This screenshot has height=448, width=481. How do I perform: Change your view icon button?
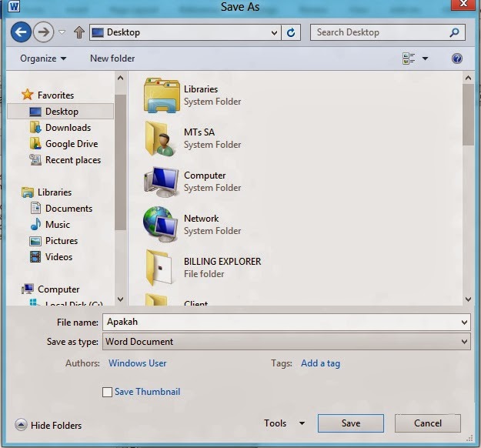(409, 59)
